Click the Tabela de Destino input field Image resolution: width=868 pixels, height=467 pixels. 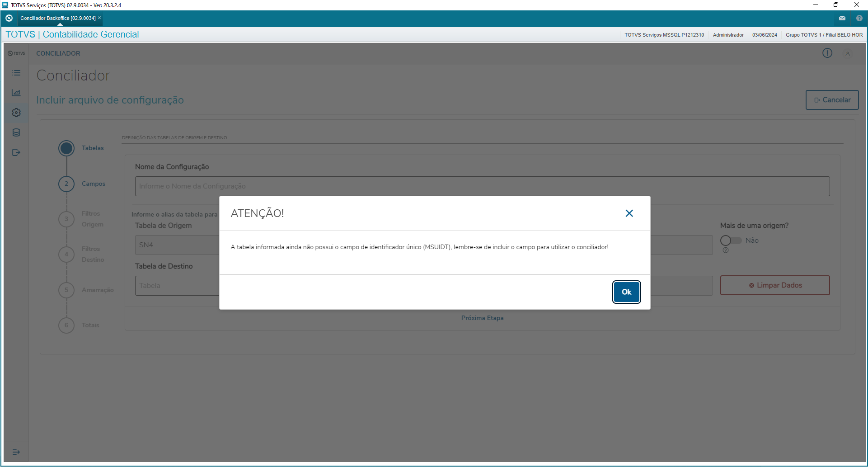[x=177, y=286]
